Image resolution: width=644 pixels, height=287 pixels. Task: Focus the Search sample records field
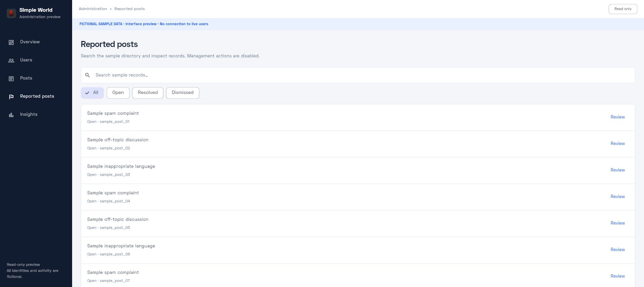[358, 75]
